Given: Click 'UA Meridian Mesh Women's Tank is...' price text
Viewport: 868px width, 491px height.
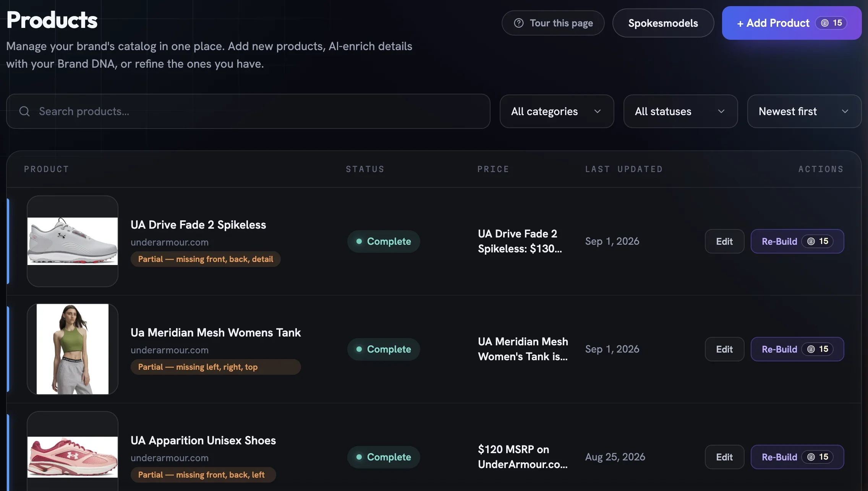Looking at the screenshot, I should tap(523, 349).
